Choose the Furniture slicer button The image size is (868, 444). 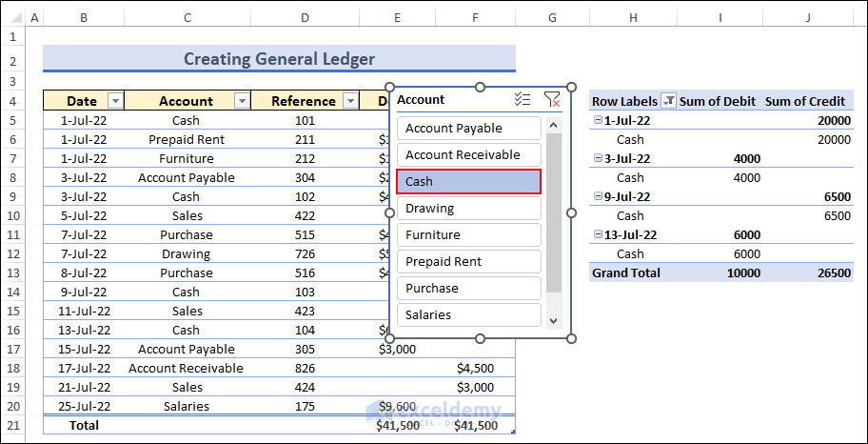coord(468,235)
